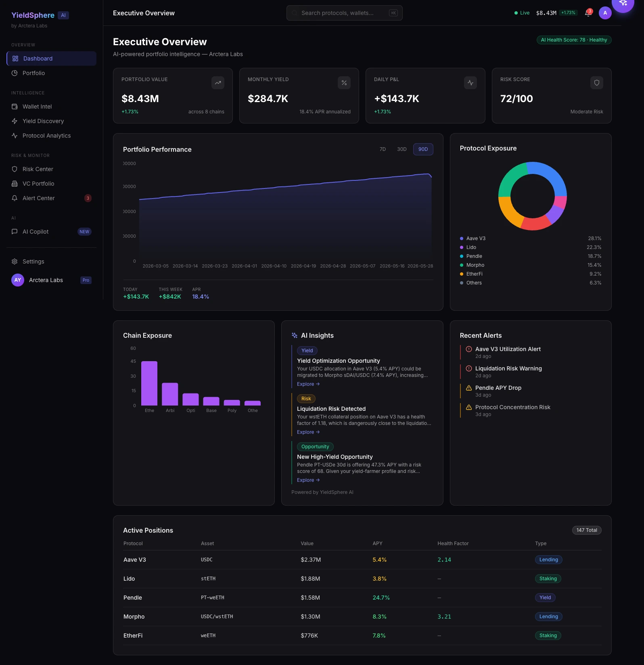Click the Wallet Intel wallet icon
Screen dimensions: 644x665
[15, 107]
